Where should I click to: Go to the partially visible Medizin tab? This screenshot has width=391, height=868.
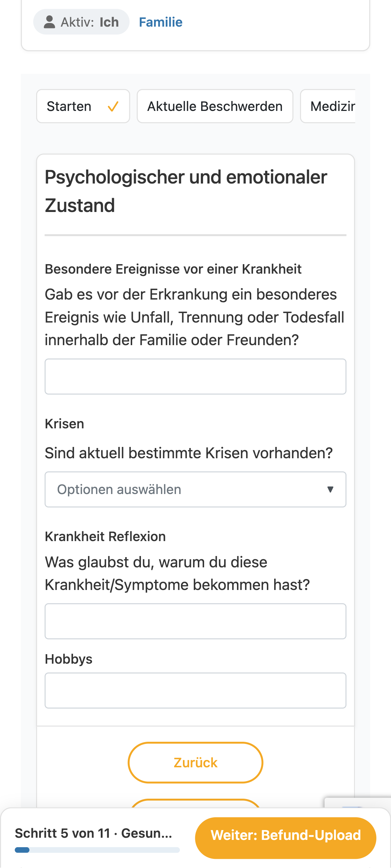click(328, 106)
